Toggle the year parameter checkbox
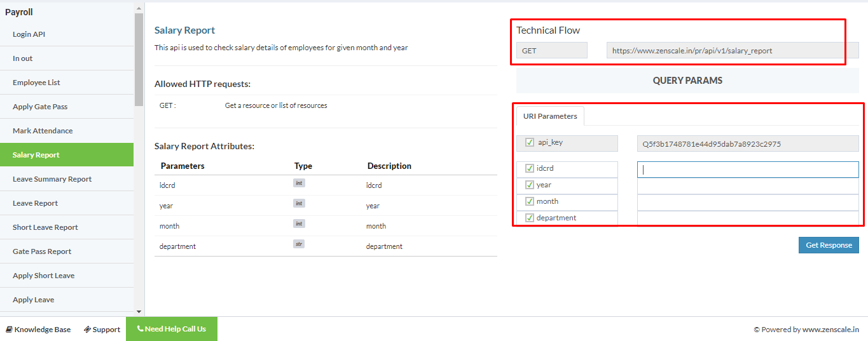The image size is (868, 341). (530, 185)
